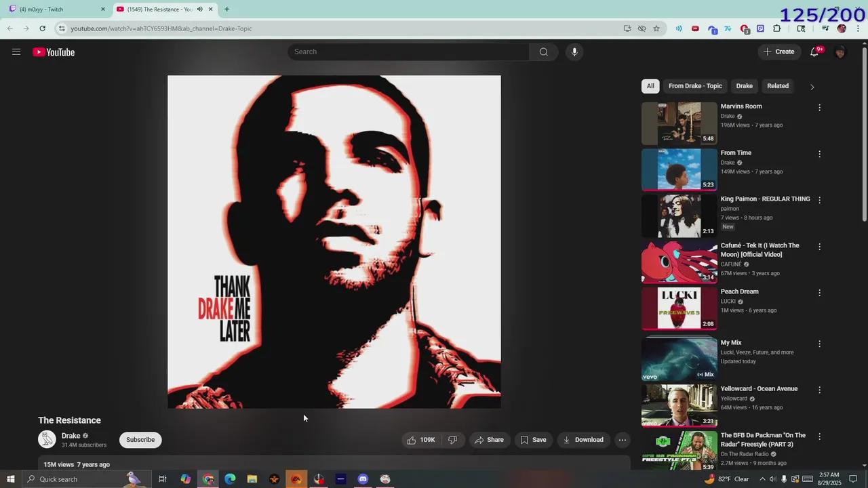Open the Twitch extension icon

760,28
